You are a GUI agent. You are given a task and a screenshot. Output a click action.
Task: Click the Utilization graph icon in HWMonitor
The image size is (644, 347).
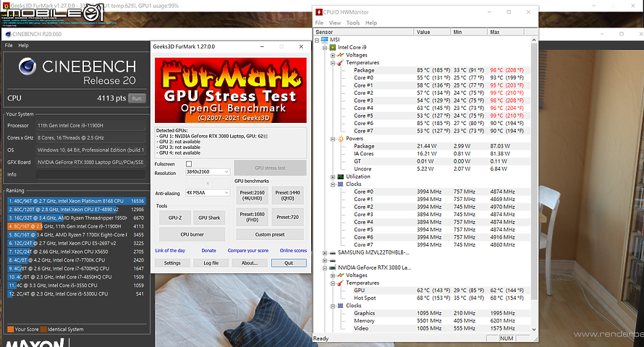tap(341, 176)
